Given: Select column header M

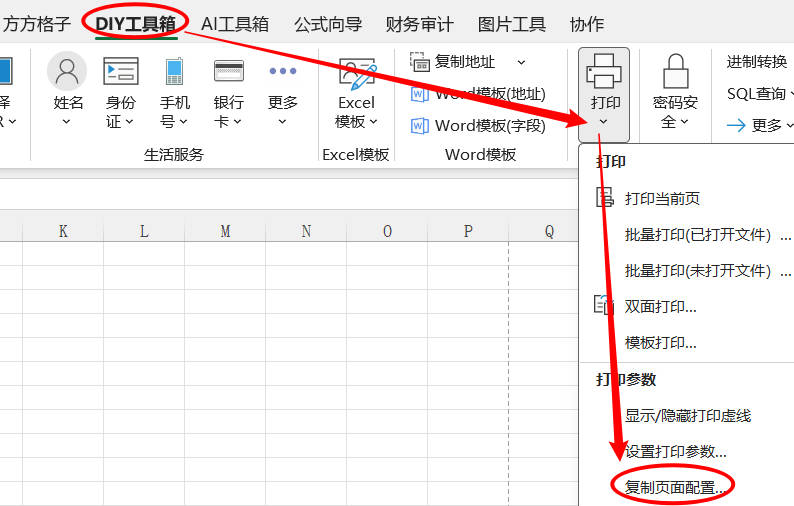Looking at the screenshot, I should click(x=225, y=231).
